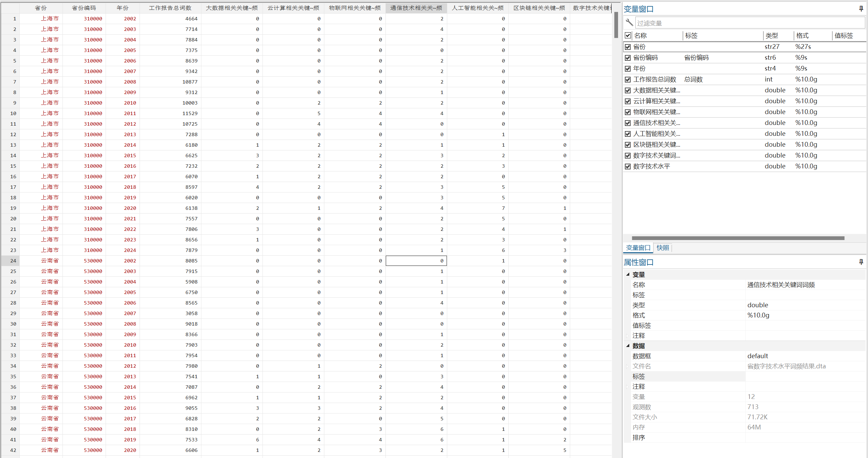This screenshot has width=868, height=458.
Task: Pin the 变量窗口 panel
Action: click(861, 9)
